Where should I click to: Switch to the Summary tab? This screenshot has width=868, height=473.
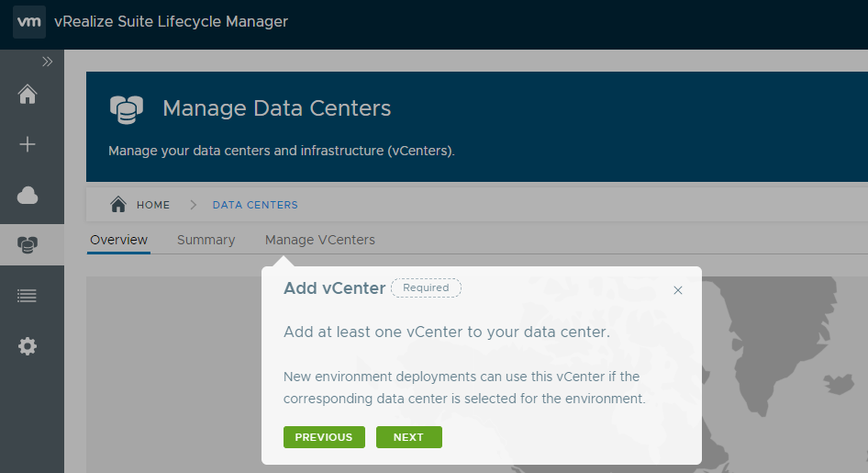point(206,240)
